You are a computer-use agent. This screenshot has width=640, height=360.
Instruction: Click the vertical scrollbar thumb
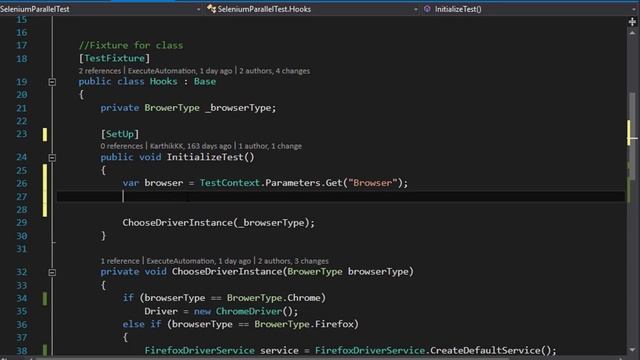tap(632, 136)
